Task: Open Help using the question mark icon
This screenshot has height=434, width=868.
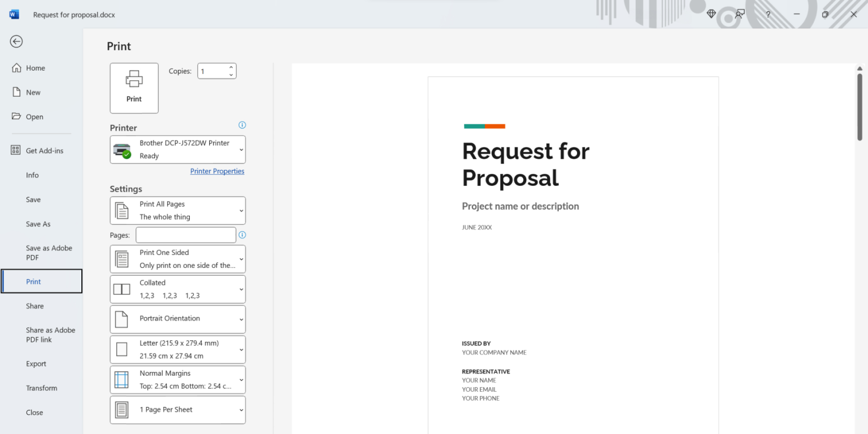Action: pyautogui.click(x=768, y=14)
